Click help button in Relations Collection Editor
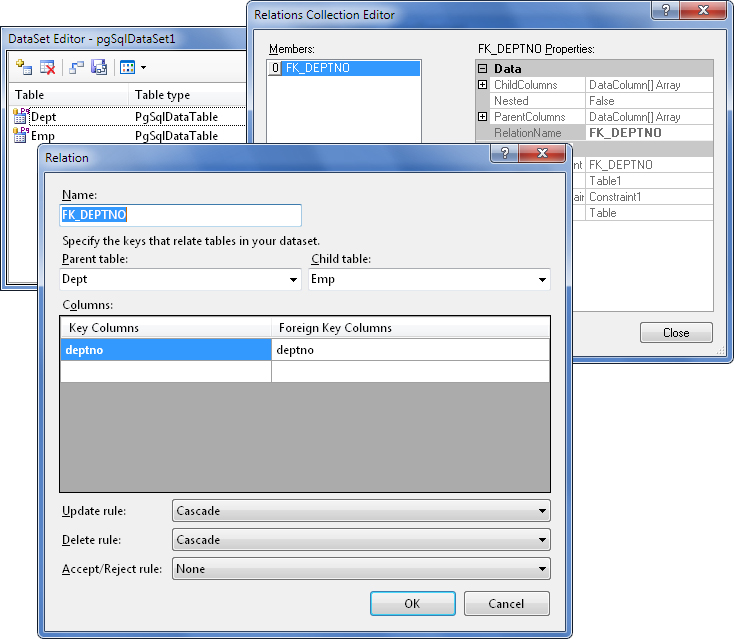This screenshot has height=639, width=734. tap(664, 10)
